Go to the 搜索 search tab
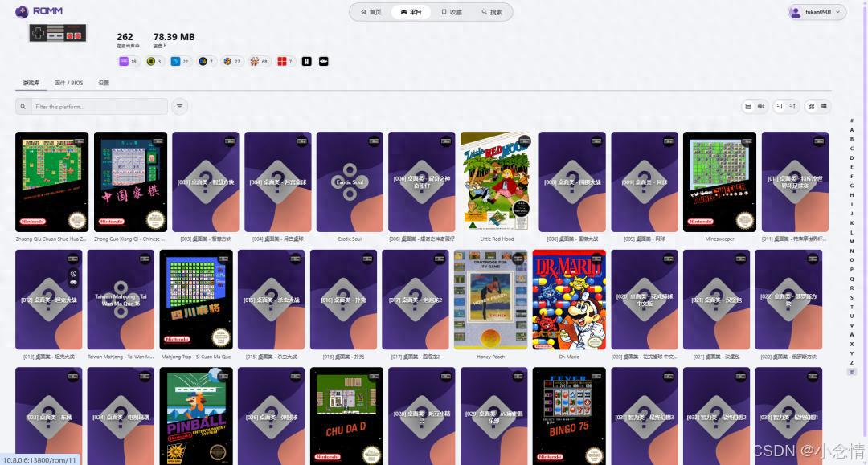The height and width of the screenshot is (465, 868). [492, 11]
